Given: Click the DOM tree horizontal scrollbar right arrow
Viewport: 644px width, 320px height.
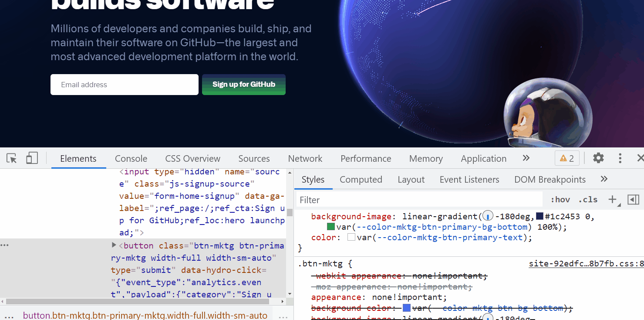Looking at the screenshot, I should pyautogui.click(x=283, y=301).
